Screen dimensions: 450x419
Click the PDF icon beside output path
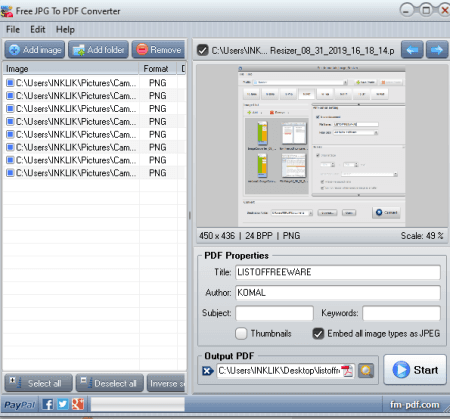[348, 371]
